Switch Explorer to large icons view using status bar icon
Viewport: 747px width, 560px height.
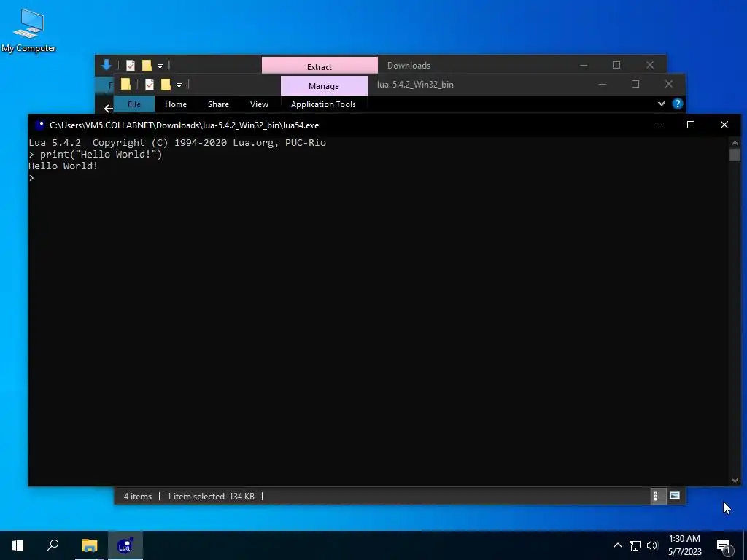(x=675, y=496)
